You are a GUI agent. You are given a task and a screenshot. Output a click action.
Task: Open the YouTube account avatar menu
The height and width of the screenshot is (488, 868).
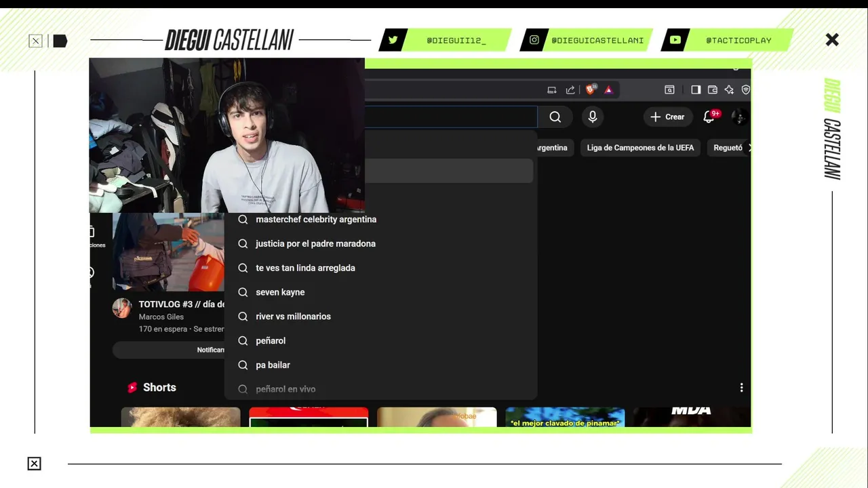740,117
